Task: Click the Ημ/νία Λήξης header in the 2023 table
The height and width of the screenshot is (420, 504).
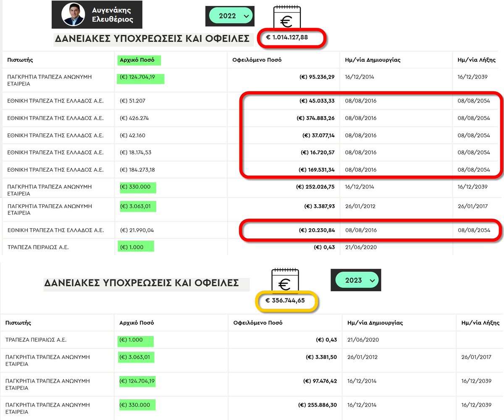Action: point(480,323)
